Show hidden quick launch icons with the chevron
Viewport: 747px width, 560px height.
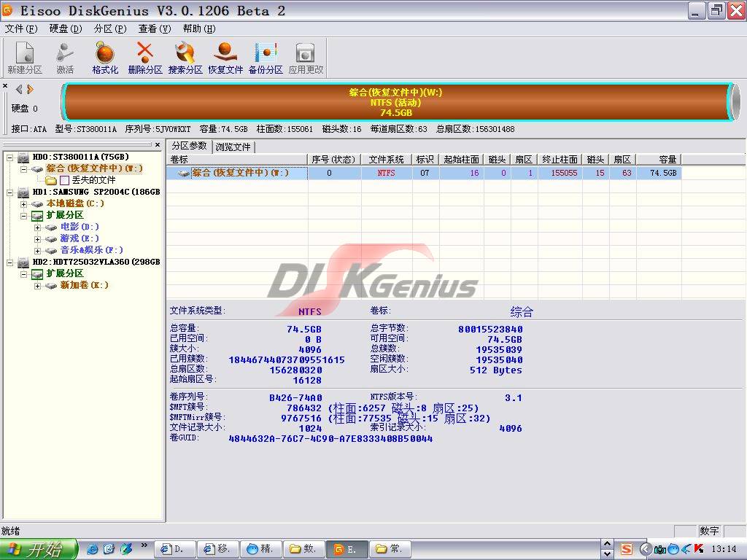[x=144, y=545]
